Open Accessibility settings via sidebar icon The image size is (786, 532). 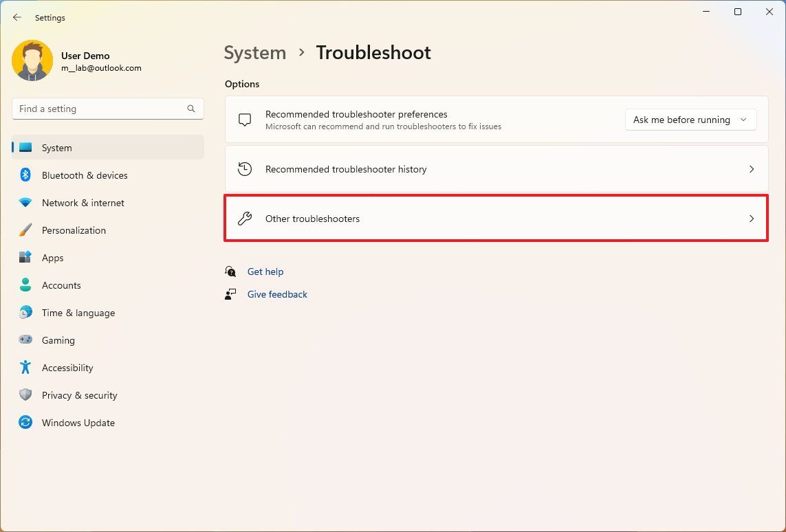[x=25, y=368]
